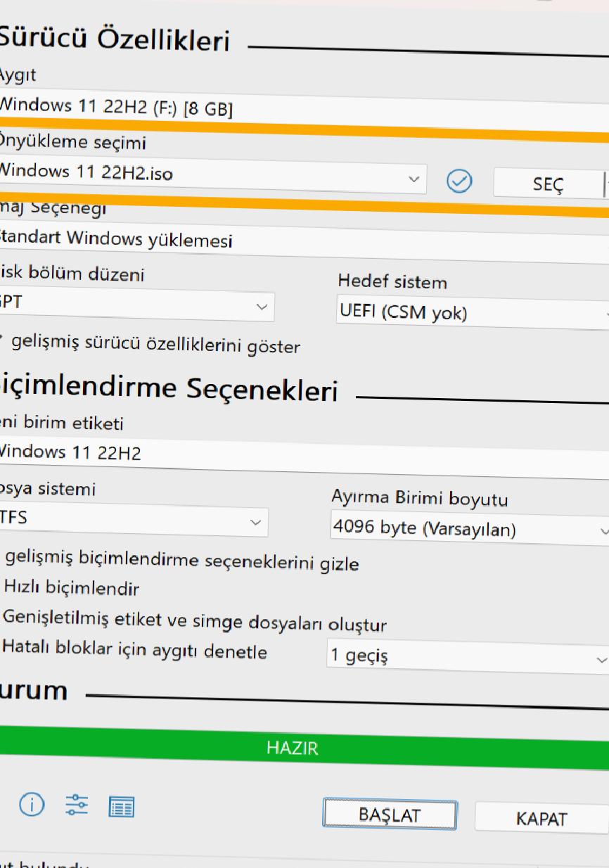The height and width of the screenshot is (868, 609).
Task: Click the Hedef sistem label
Action: (392, 281)
